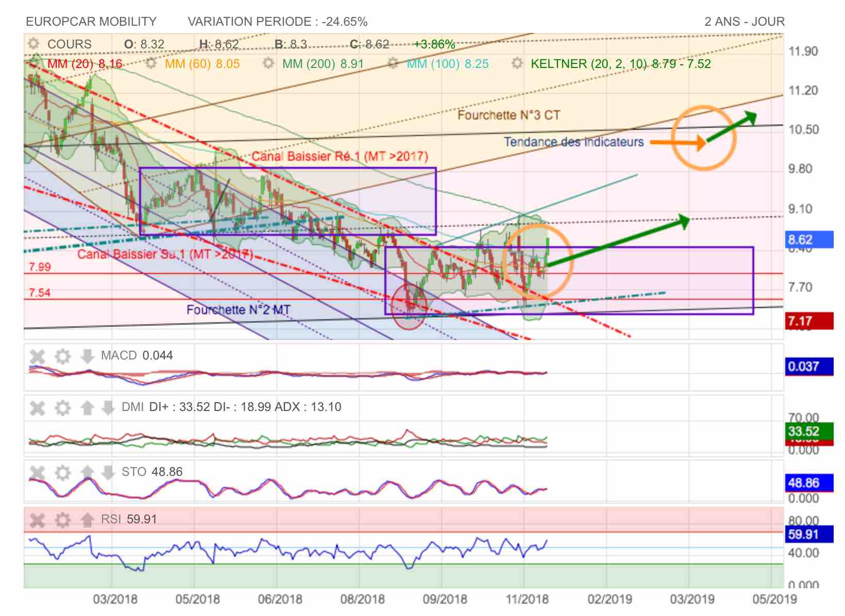The image size is (845, 616).
Task: Click the 05/2019 date axis label
Action: click(x=774, y=600)
